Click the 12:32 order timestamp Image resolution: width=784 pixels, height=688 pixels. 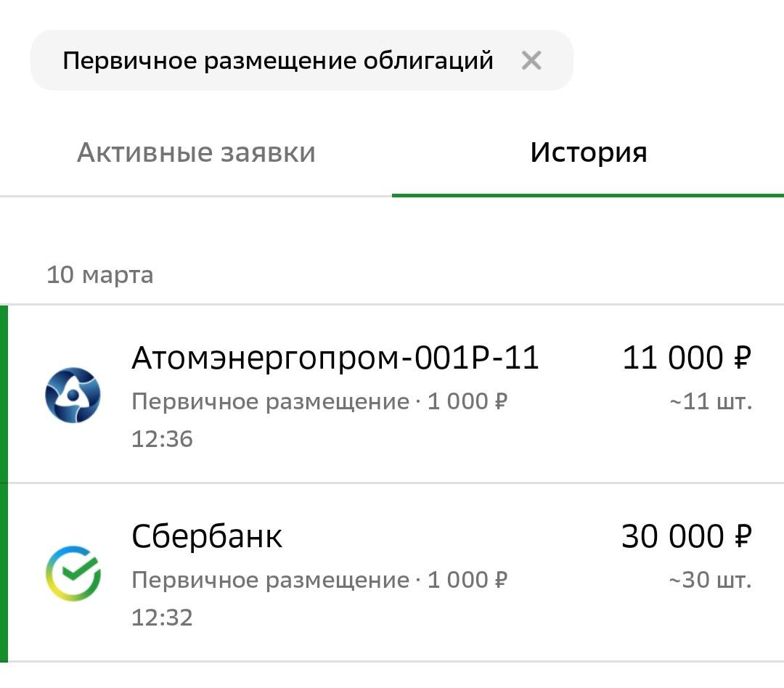(162, 618)
